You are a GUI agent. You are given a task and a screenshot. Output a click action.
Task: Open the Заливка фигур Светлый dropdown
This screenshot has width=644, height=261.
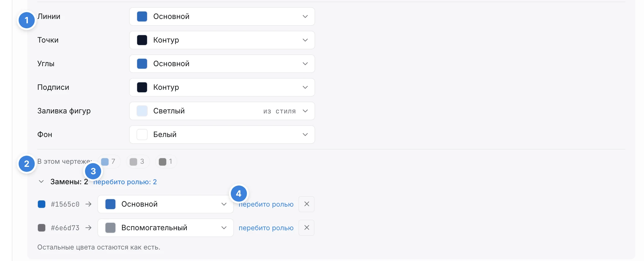222,111
